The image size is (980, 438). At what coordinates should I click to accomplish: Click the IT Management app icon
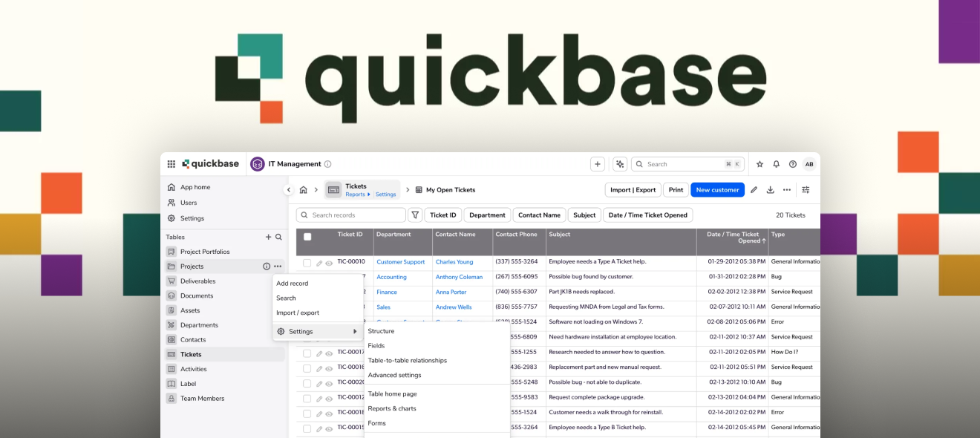tap(258, 164)
